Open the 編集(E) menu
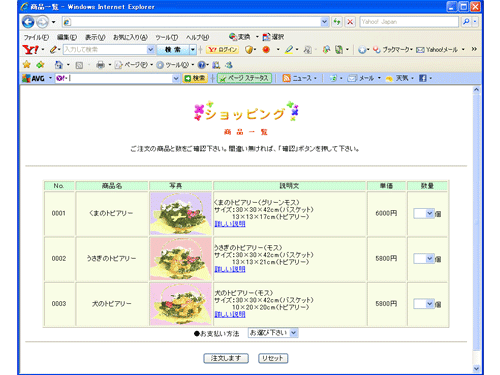The width and height of the screenshot is (500, 375). (x=66, y=37)
